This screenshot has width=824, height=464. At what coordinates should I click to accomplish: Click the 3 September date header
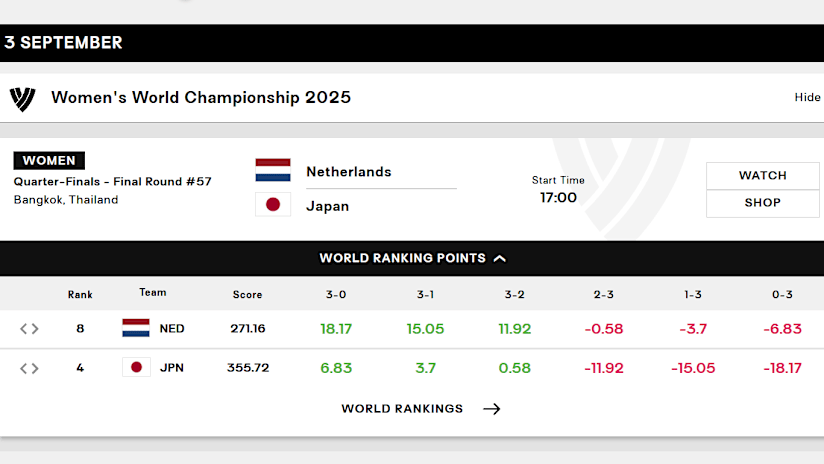click(x=63, y=43)
